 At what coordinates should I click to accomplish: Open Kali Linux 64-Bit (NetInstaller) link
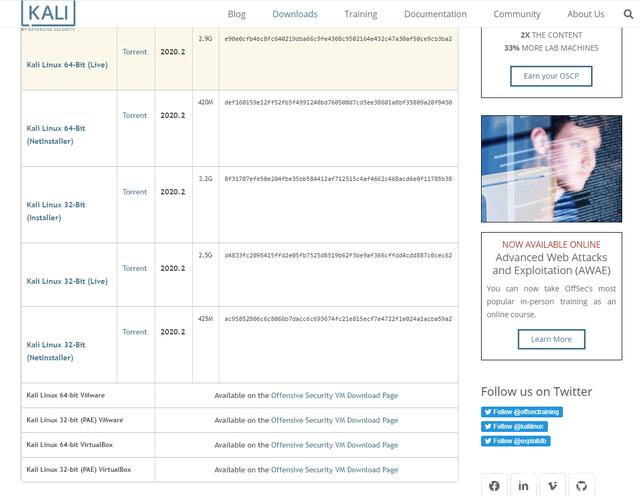56,135
